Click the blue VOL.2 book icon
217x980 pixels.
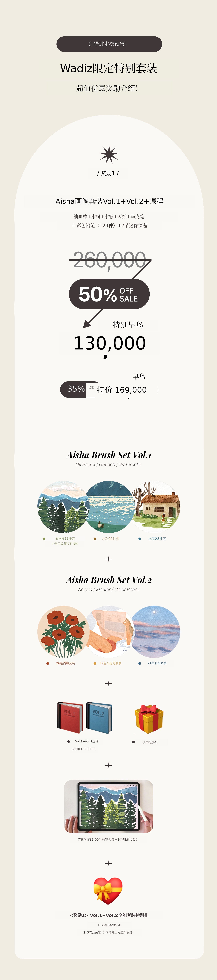coord(99,718)
